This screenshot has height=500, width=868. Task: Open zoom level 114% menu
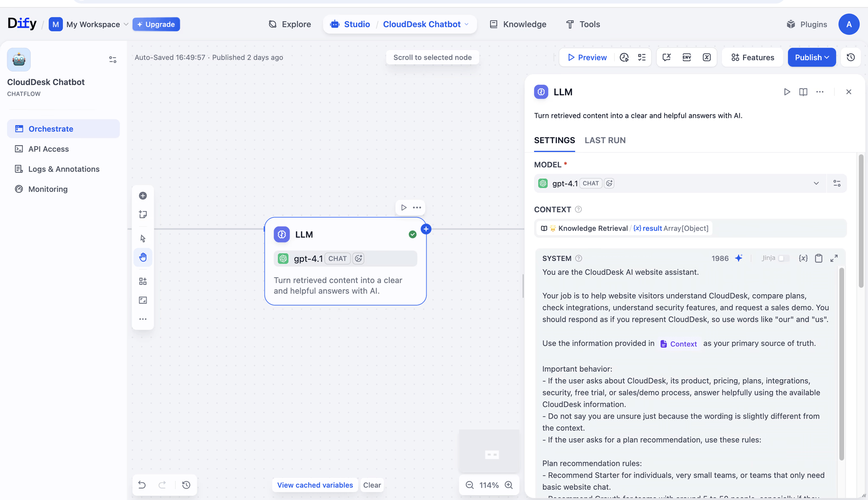(x=489, y=485)
